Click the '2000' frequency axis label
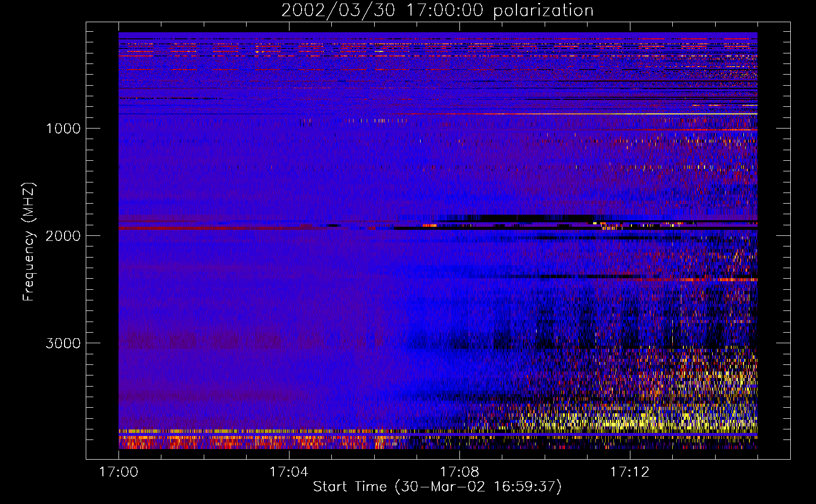 click(x=63, y=236)
